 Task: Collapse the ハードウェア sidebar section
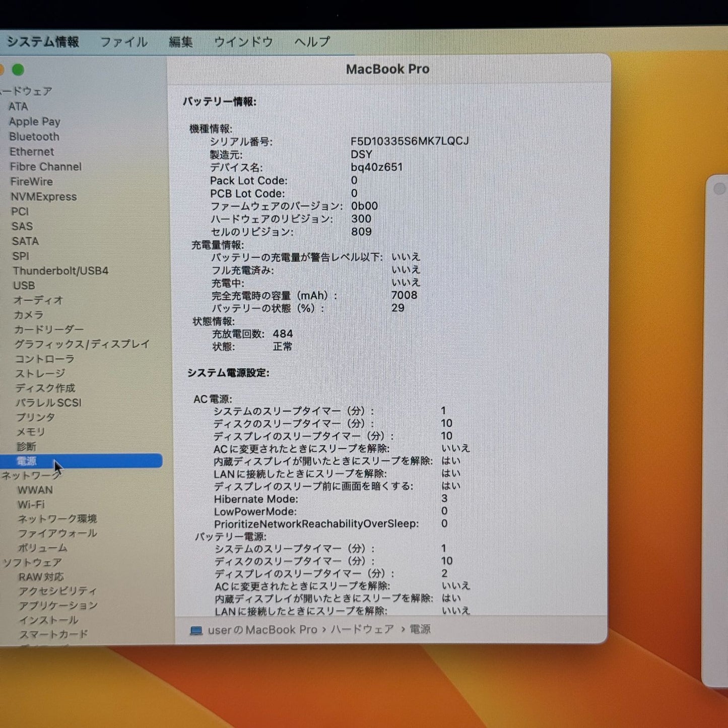[x=26, y=91]
